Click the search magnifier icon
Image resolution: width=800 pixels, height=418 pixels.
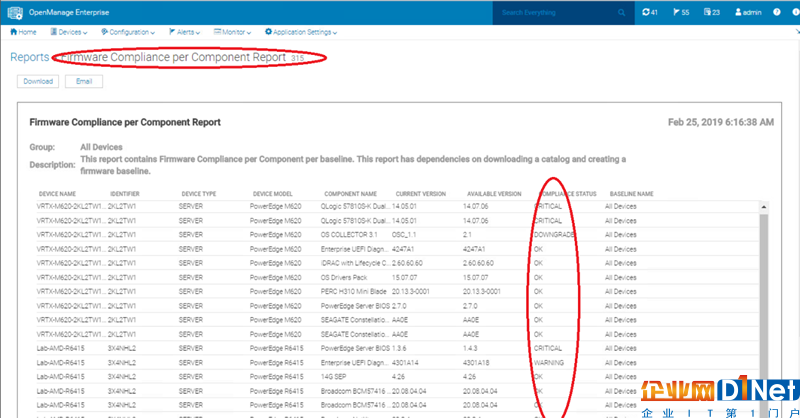click(x=621, y=13)
